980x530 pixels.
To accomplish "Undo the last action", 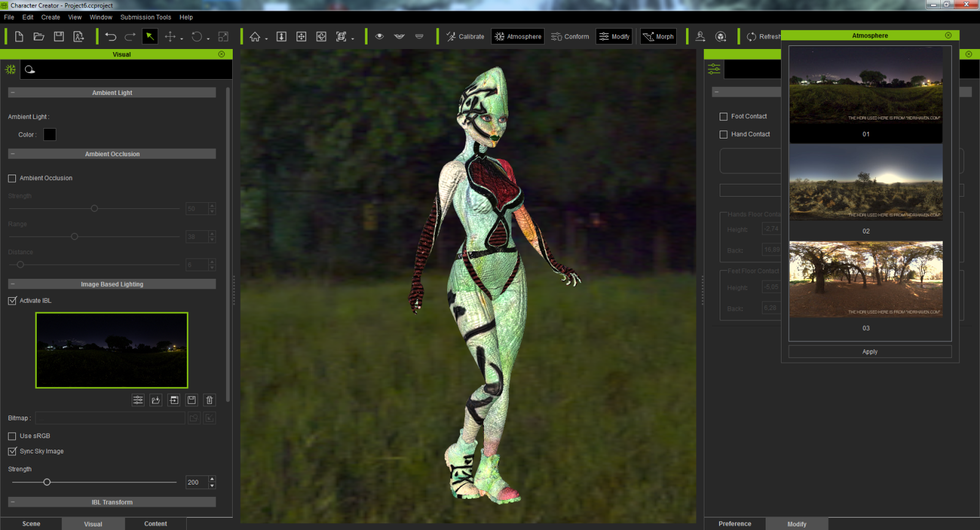I will 110,37.
